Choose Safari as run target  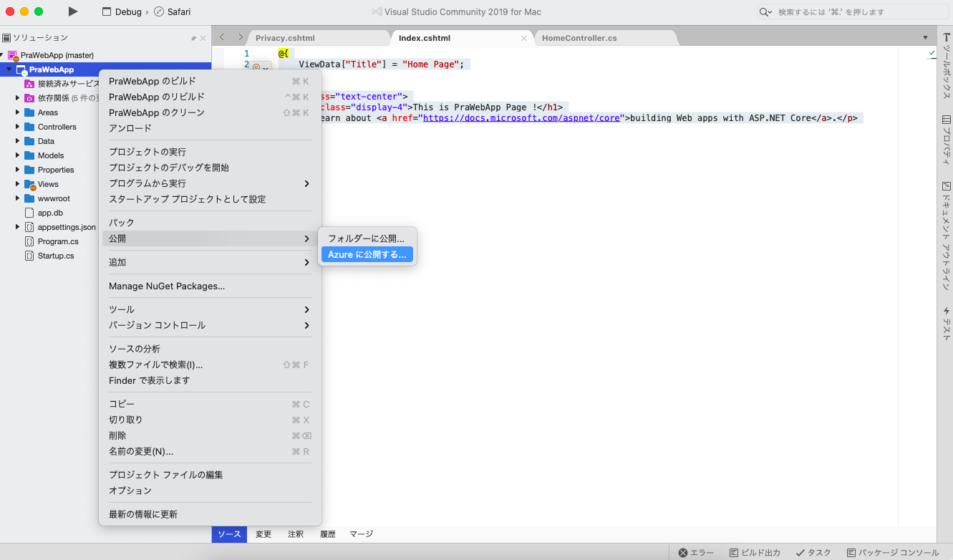point(172,12)
